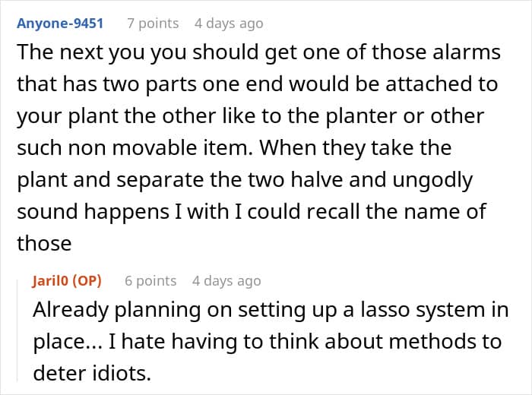Click the 7 points score label
Image resolution: width=532 pixels, height=395 pixels.
click(x=153, y=24)
